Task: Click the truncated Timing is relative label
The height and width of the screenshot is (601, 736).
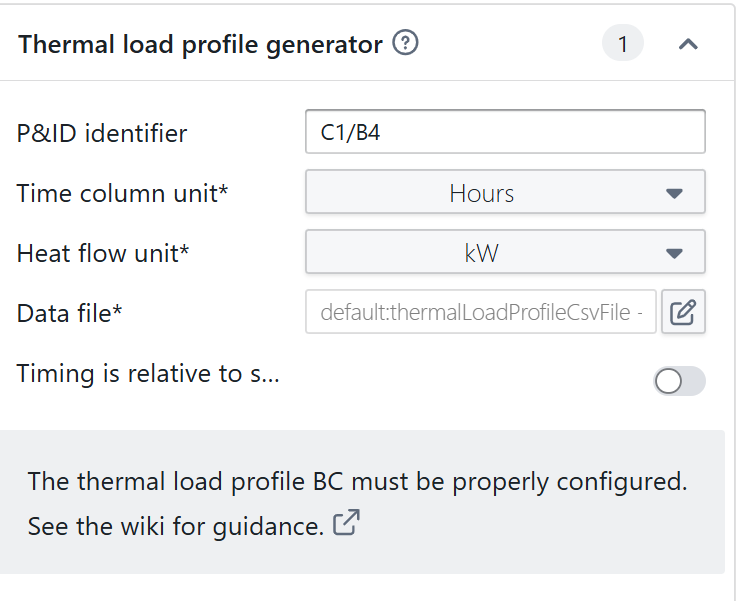Action: [x=148, y=374]
